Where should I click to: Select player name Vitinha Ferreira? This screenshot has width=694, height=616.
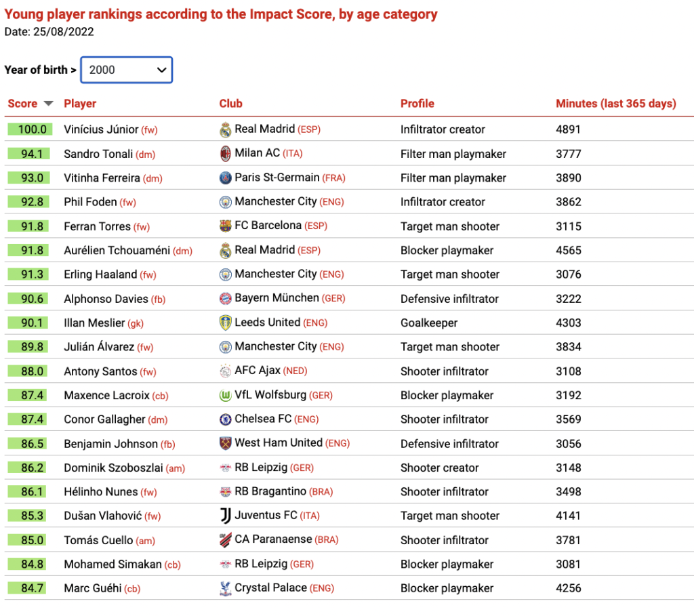(102, 178)
